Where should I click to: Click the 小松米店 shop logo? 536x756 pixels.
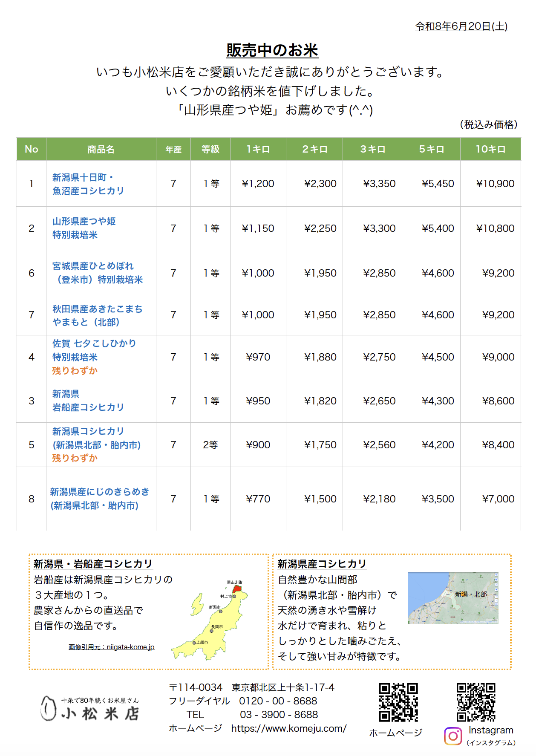point(90,709)
